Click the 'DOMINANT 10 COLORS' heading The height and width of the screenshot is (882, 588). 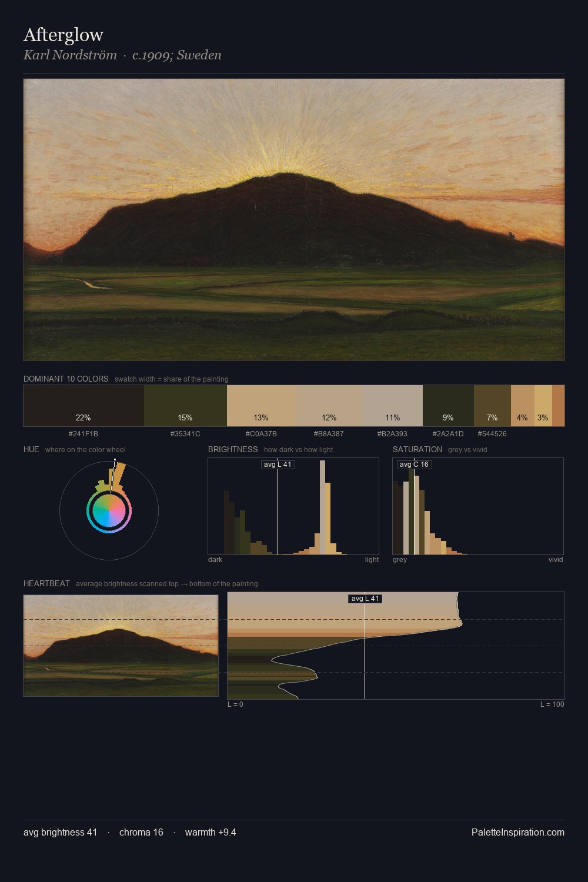66,379
